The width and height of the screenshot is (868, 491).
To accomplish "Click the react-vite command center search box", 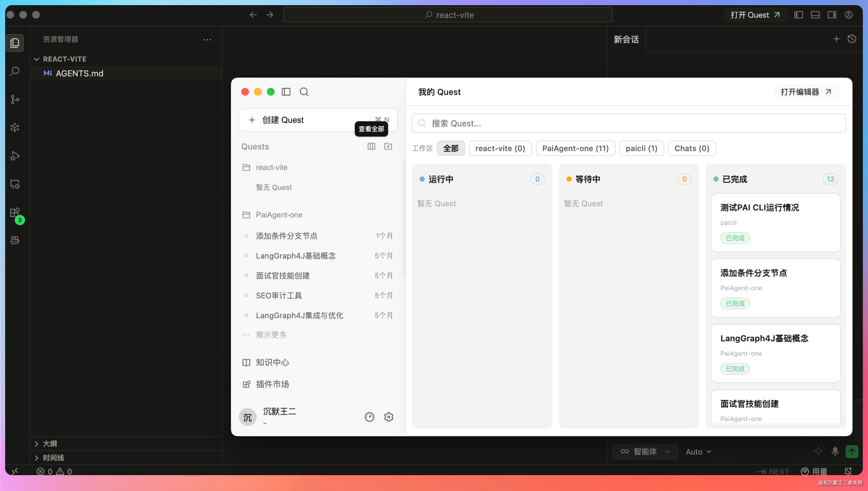I will [448, 15].
